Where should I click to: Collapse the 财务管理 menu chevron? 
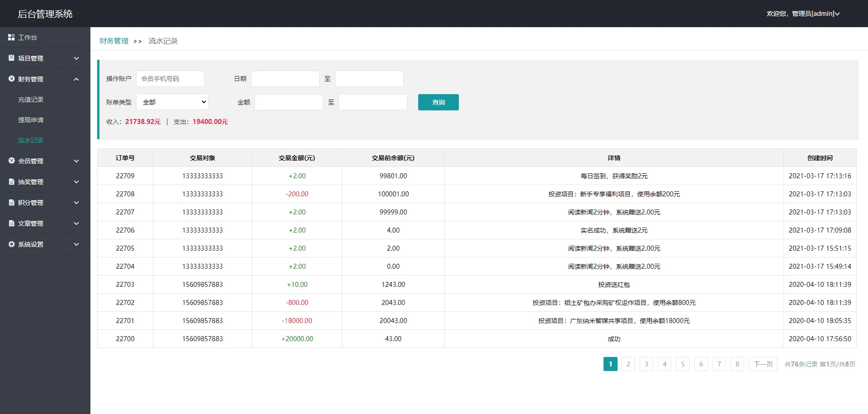coord(76,79)
